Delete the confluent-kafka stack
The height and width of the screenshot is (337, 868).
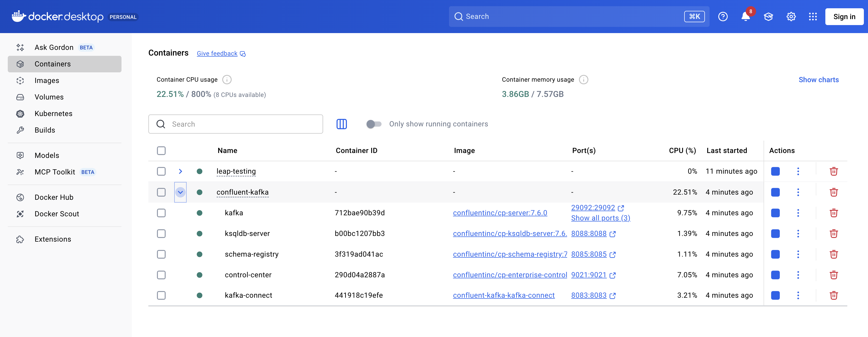834,192
